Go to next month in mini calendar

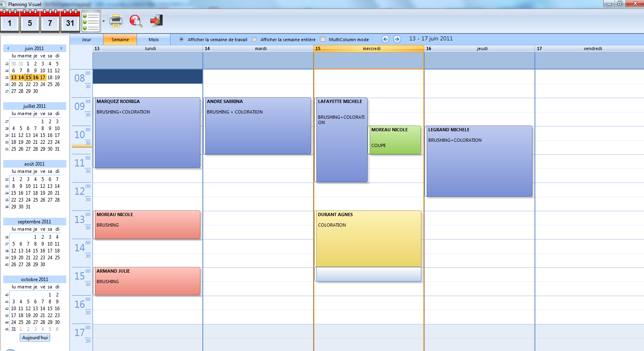61,48
